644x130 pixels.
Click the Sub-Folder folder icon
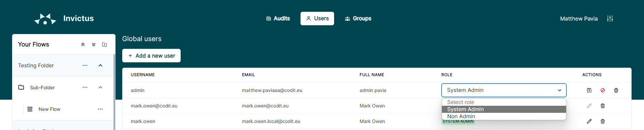(x=21, y=87)
